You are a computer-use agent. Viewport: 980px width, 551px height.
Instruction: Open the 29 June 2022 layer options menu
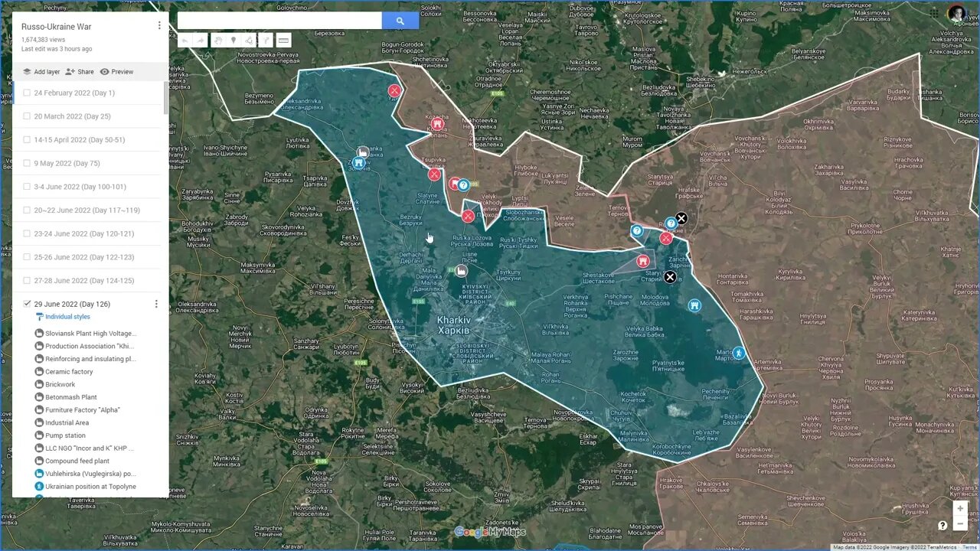click(x=156, y=304)
